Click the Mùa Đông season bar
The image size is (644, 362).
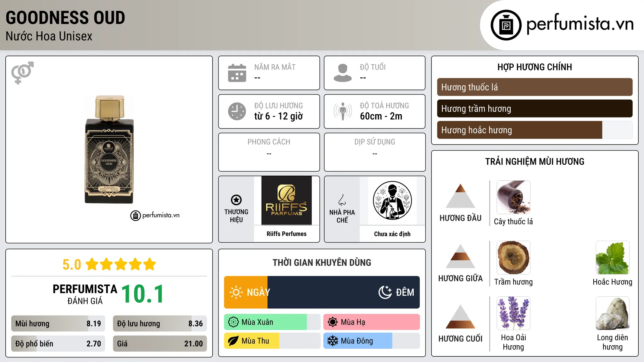371,341
